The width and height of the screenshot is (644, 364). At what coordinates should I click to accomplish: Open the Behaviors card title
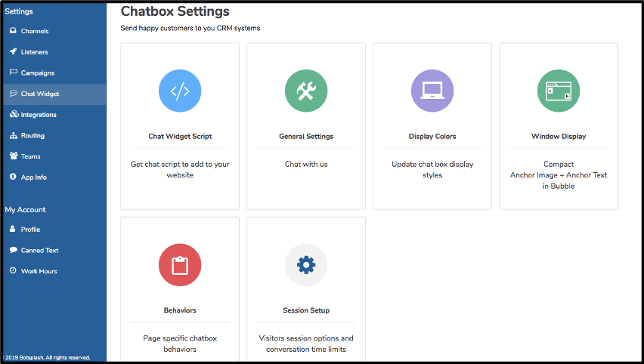[180, 310]
